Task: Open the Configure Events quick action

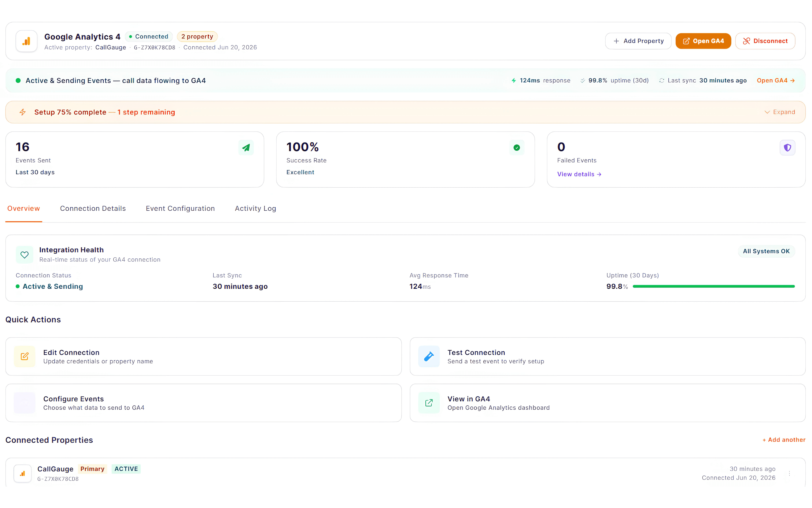Action: (203, 403)
